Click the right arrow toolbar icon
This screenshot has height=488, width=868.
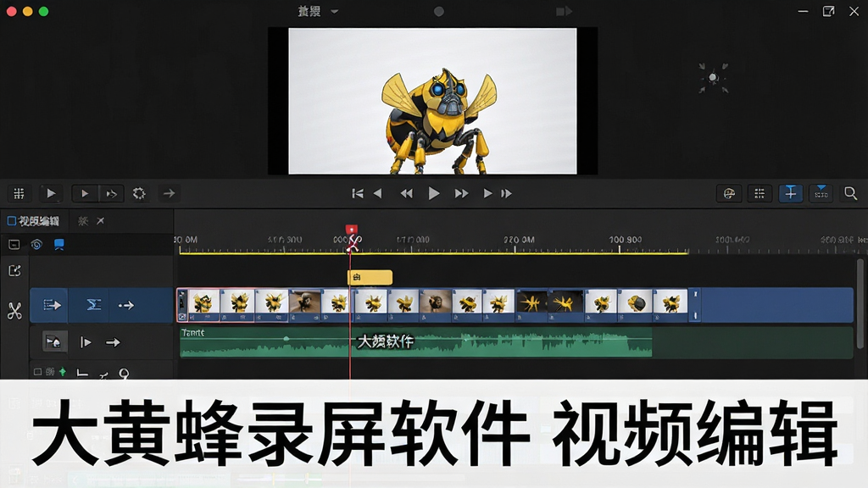point(169,193)
